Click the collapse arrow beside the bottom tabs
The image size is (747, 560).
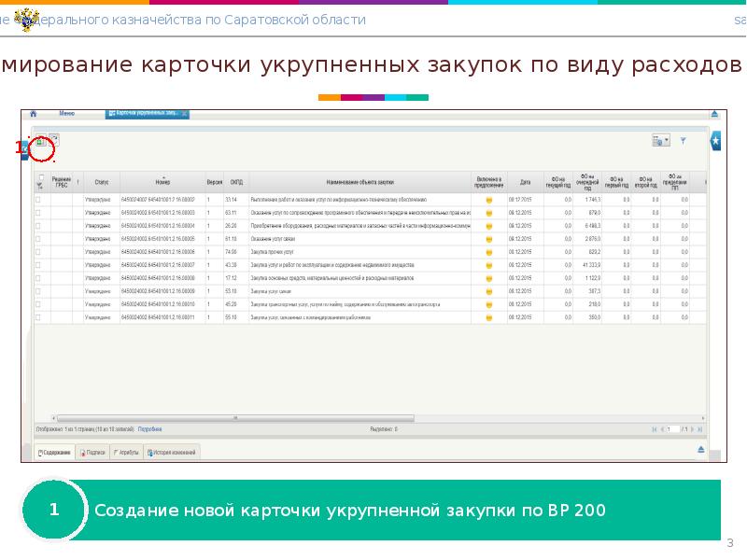point(701,449)
